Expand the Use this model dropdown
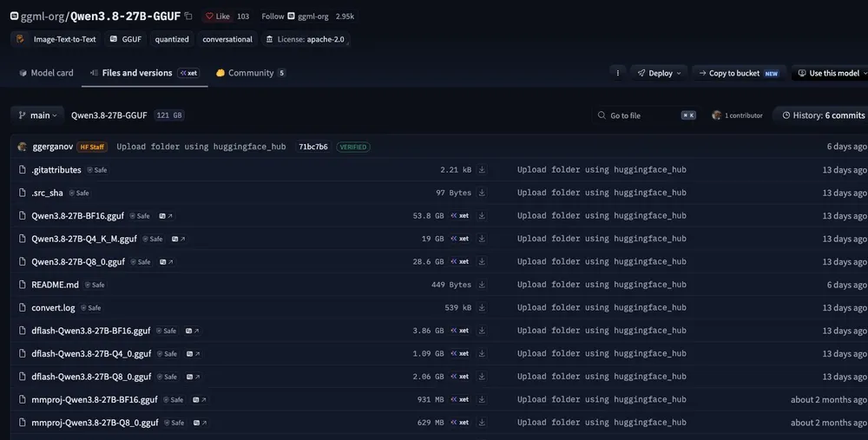This screenshot has width=868, height=440. click(x=832, y=73)
